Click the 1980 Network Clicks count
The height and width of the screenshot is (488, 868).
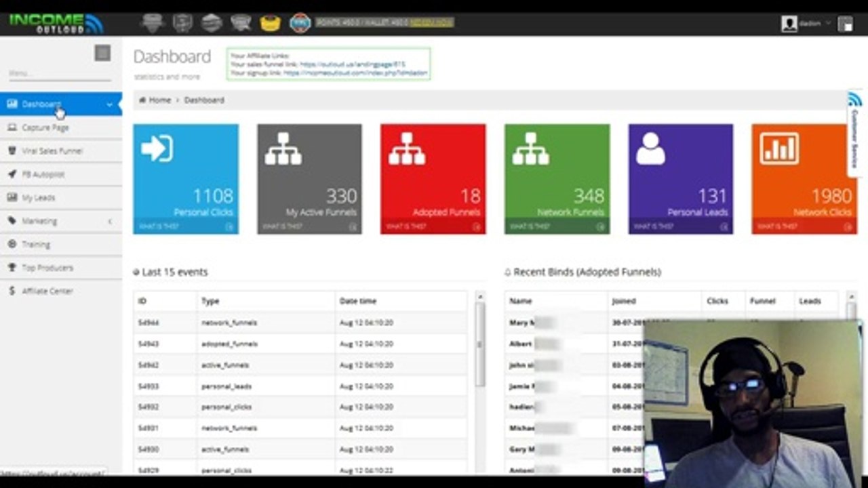click(831, 196)
